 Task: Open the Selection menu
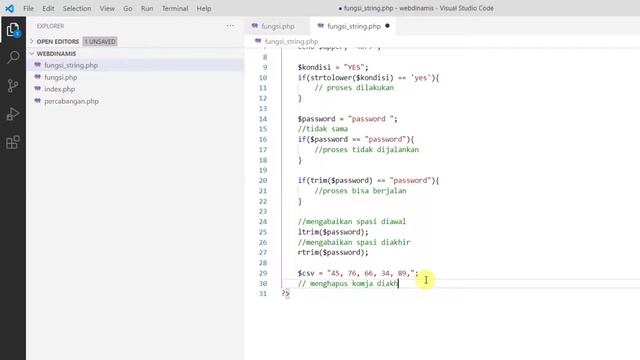coord(77,8)
